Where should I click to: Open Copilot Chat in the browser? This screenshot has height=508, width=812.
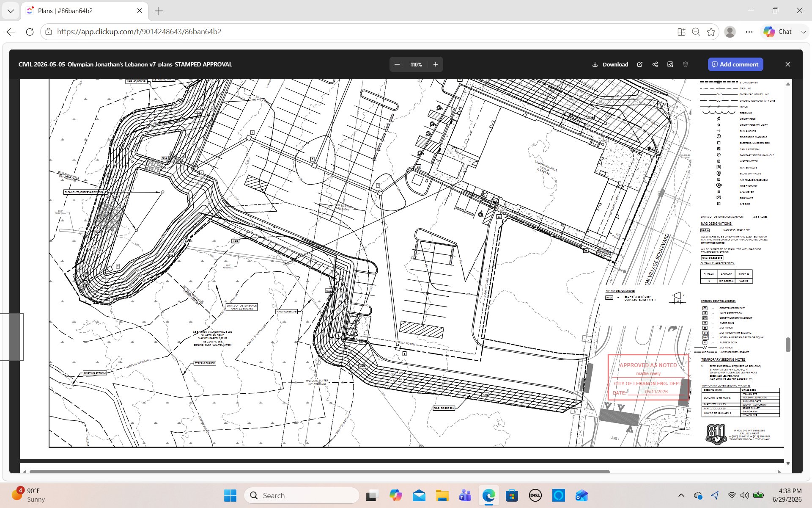pos(778,32)
